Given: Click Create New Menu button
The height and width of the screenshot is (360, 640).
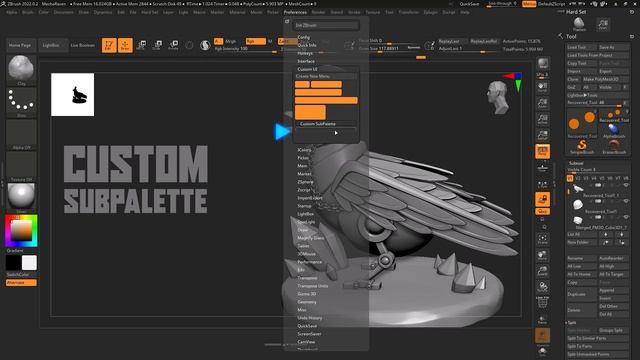Looking at the screenshot, I should [x=326, y=76].
